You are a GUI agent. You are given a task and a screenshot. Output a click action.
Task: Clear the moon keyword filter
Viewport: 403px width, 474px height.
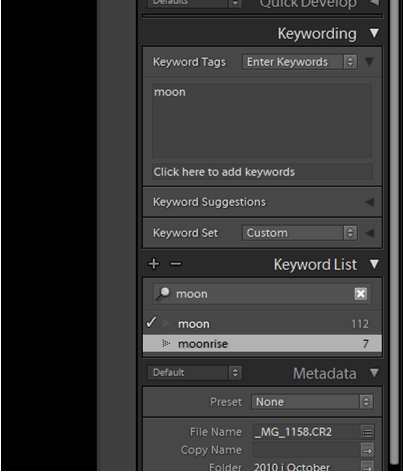coord(361,294)
